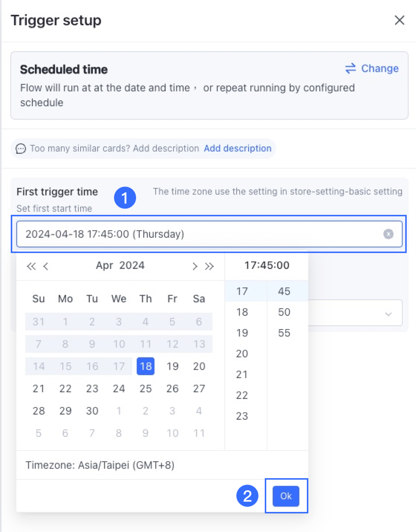Select minute 50 in time column
This screenshot has width=416, height=532.
284,312
